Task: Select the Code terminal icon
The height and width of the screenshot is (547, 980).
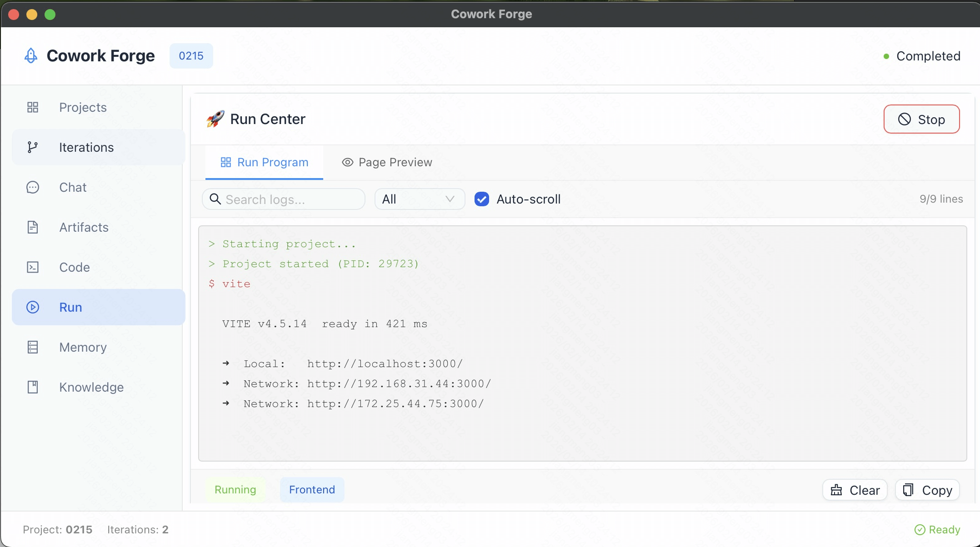Action: [x=33, y=267]
